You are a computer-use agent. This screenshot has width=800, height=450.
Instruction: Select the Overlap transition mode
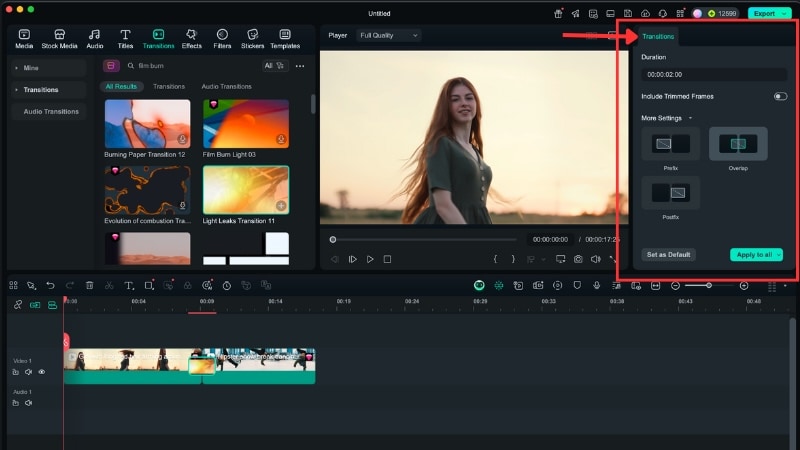click(738, 144)
